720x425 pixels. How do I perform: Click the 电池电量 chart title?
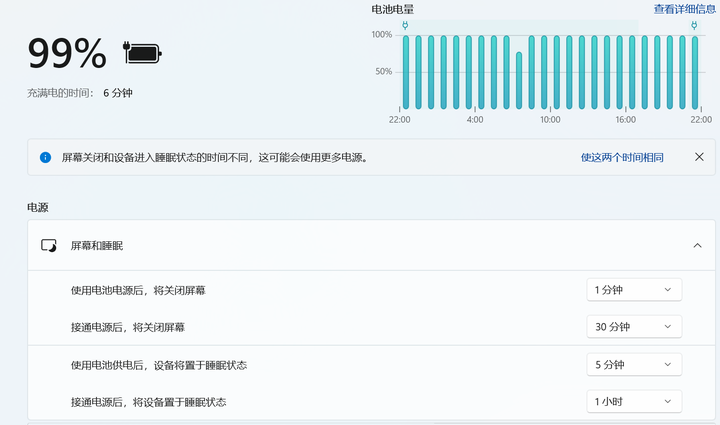point(393,9)
